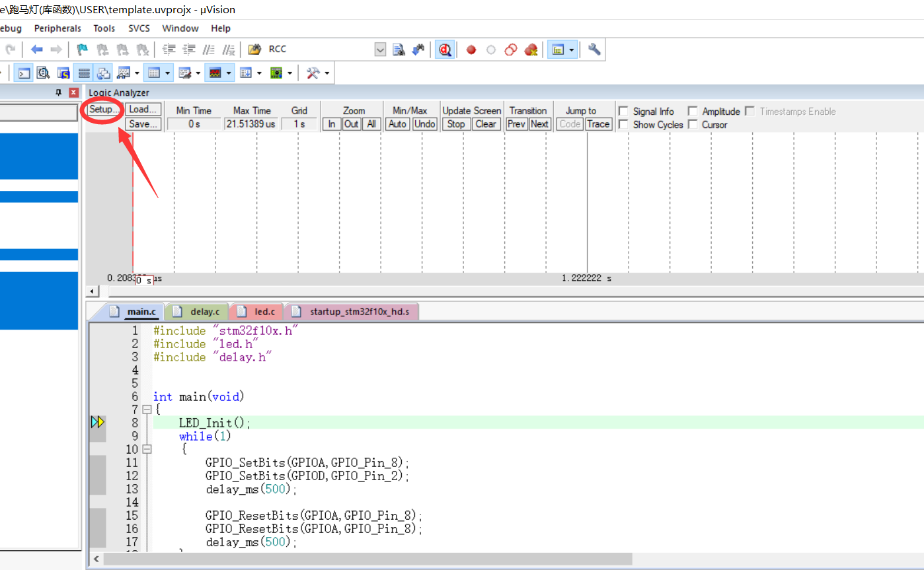This screenshot has height=570, width=924.
Task: Zoom In on the Logic Analyzer
Action: (x=331, y=124)
